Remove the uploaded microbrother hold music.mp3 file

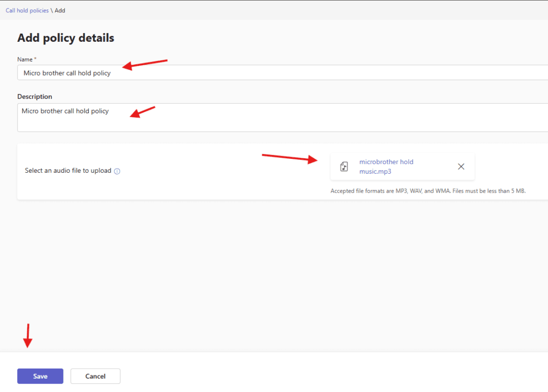461,166
